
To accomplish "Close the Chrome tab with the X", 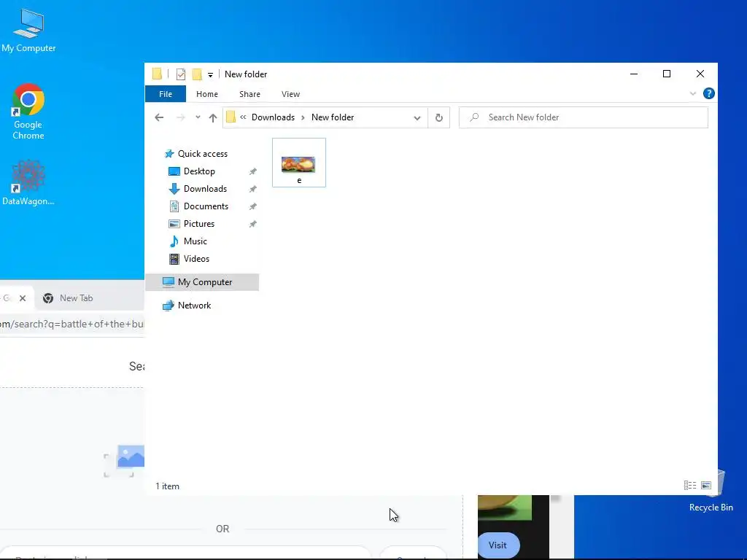I will click(x=23, y=298).
